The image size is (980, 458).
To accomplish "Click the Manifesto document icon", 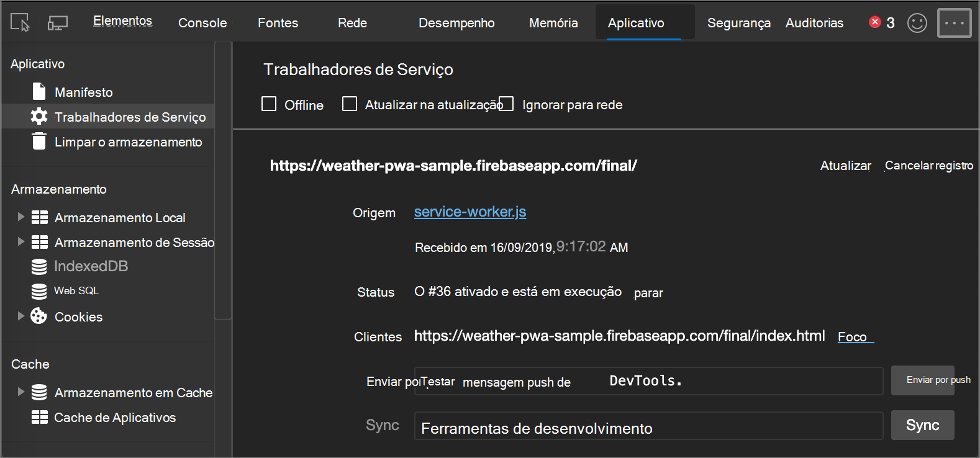I will click(x=39, y=92).
